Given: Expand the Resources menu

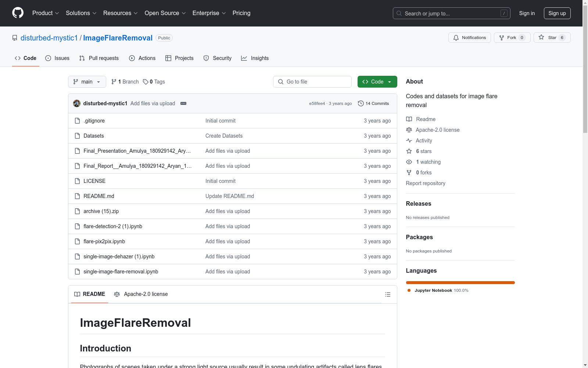Looking at the screenshot, I should tap(121, 13).
